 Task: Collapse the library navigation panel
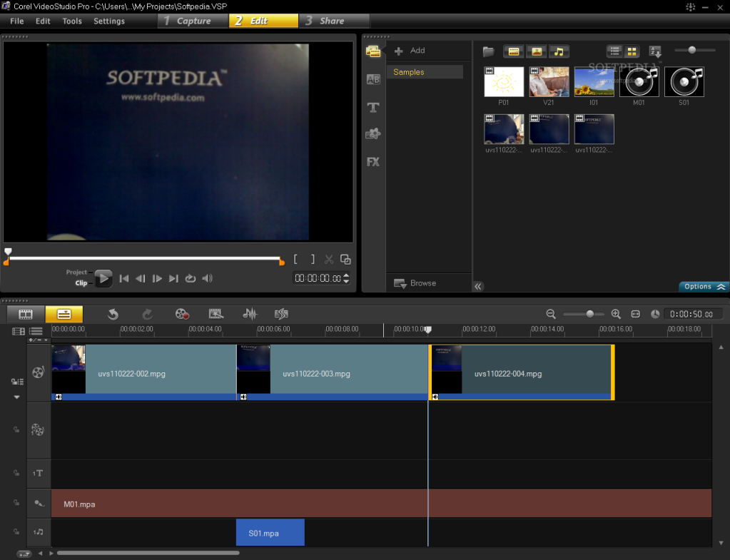478,286
